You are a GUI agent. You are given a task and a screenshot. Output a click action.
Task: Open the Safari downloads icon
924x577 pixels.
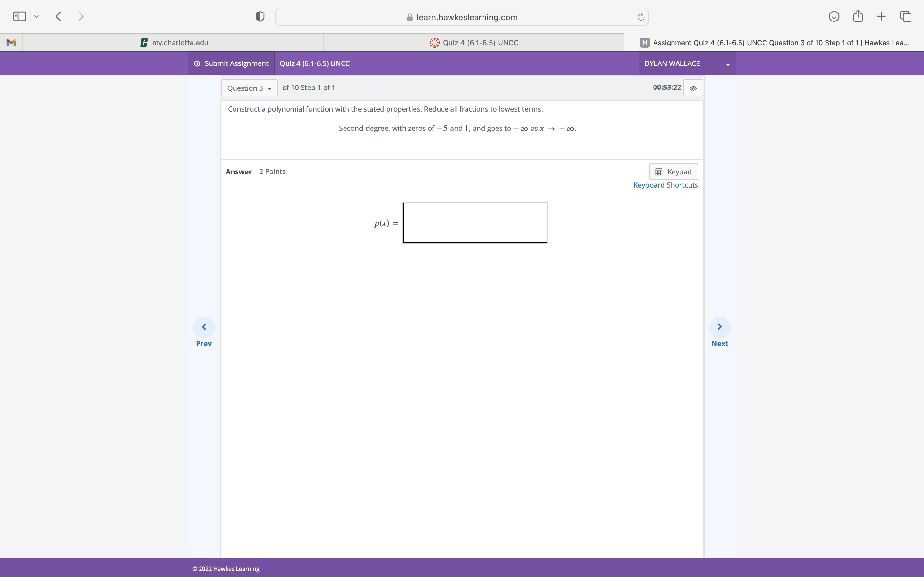coord(834,16)
